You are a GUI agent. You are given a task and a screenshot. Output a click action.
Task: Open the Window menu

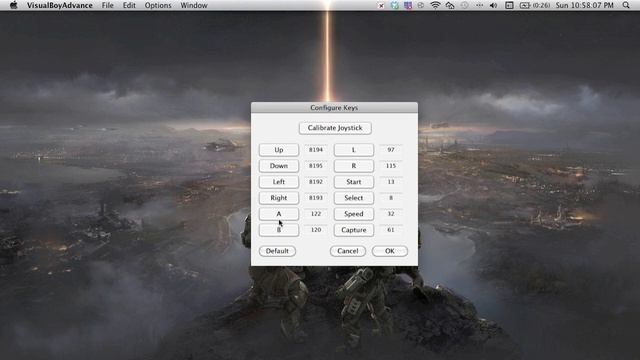(x=194, y=5)
